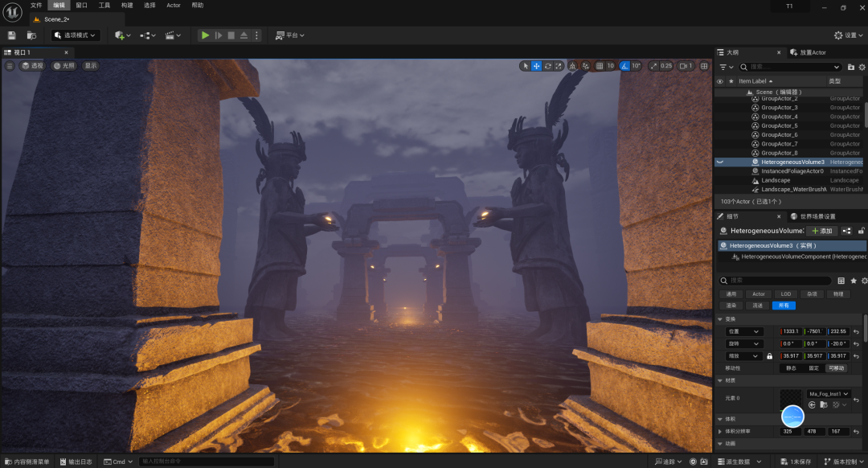Toggle surface snapping icon in viewport

586,66
